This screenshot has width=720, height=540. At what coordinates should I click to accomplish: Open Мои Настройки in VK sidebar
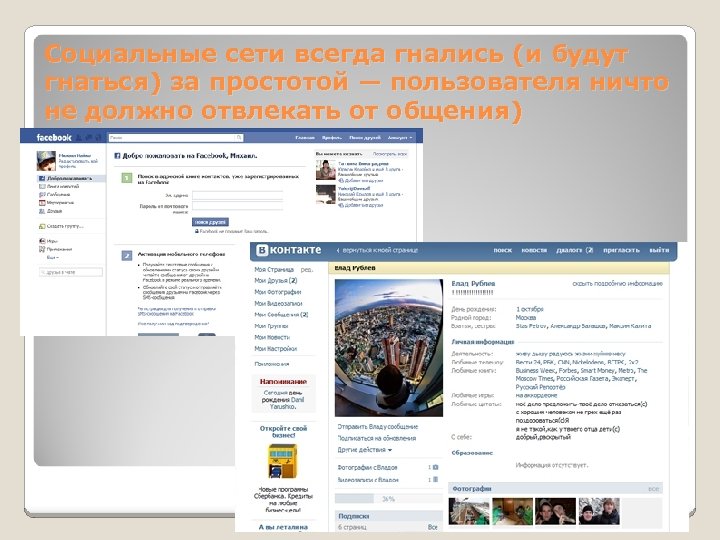coord(276,349)
